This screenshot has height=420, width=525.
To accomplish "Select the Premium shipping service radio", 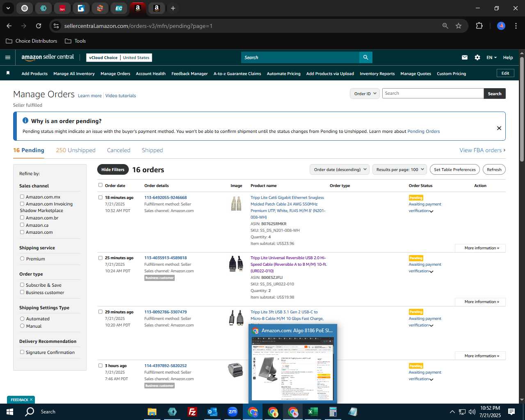I will click(22, 258).
